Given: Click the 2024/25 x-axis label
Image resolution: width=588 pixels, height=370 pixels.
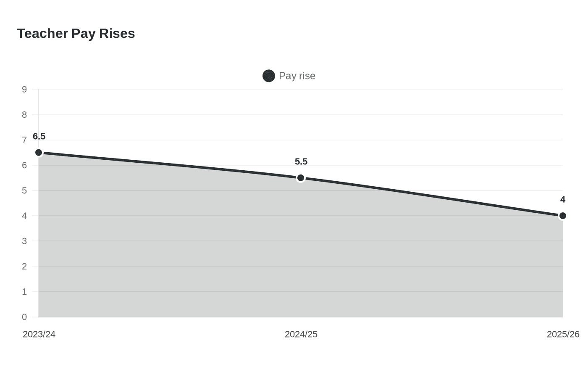Looking at the screenshot, I should pyautogui.click(x=301, y=334).
